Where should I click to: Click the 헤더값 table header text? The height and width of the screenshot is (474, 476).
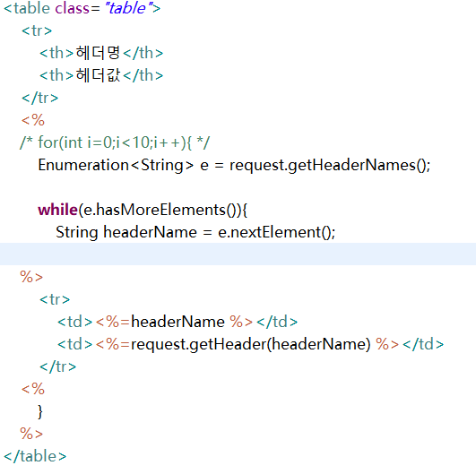pos(98,75)
